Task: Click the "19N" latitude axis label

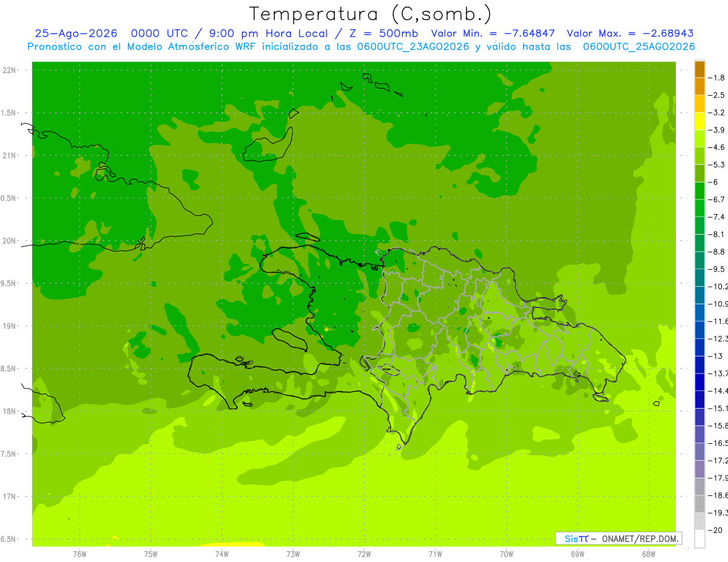Action: click(x=8, y=326)
